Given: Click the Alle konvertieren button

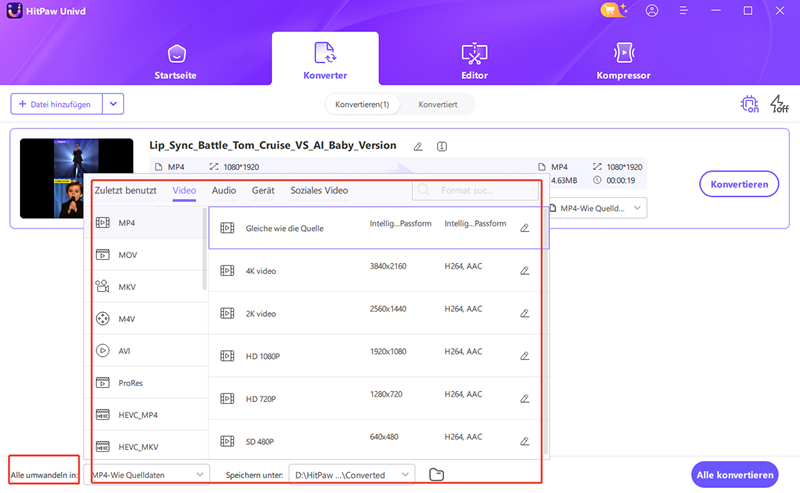Looking at the screenshot, I should pyautogui.click(x=734, y=474).
